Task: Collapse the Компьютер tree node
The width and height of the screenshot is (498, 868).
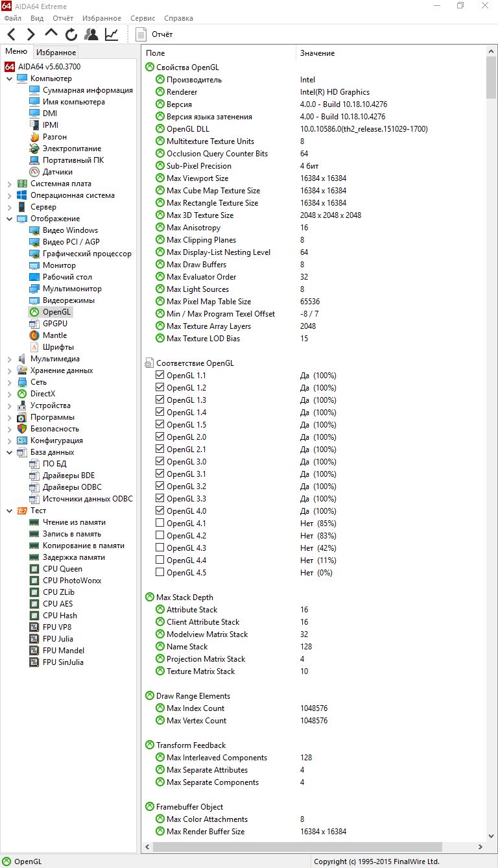Action: (9, 78)
